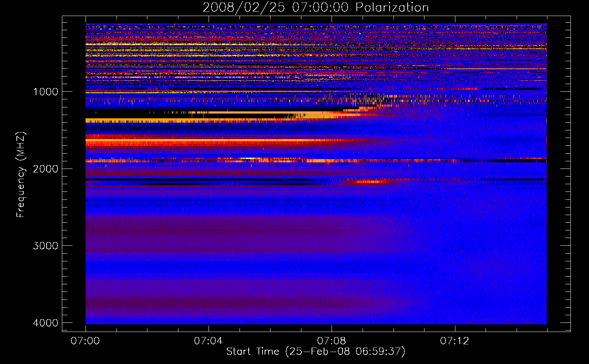Select the 2000 frequency axis label
589x364 pixels.
click(x=46, y=169)
